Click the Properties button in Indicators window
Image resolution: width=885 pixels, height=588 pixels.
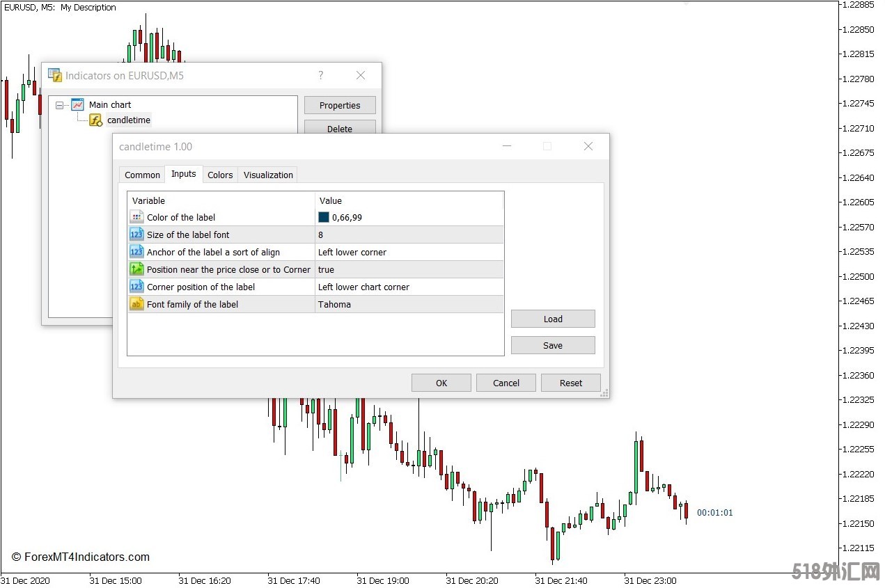(340, 105)
